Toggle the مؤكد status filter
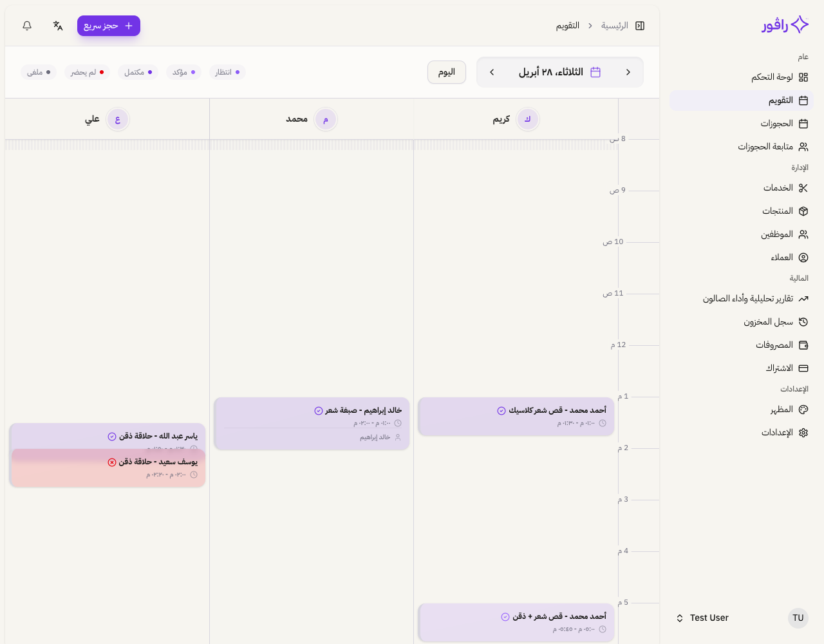824x644 pixels. pyautogui.click(x=184, y=72)
